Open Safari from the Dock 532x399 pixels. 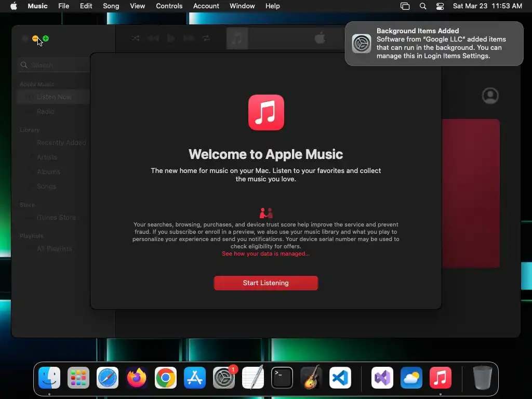tap(108, 378)
